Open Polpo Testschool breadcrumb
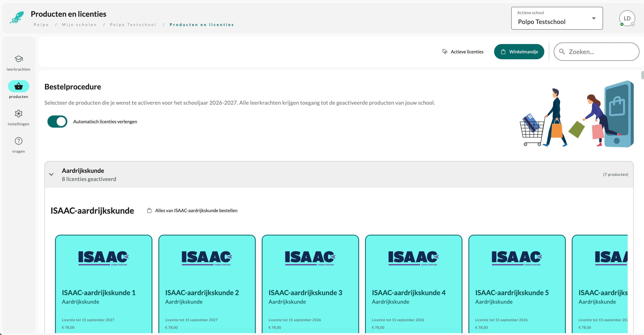 tap(133, 24)
